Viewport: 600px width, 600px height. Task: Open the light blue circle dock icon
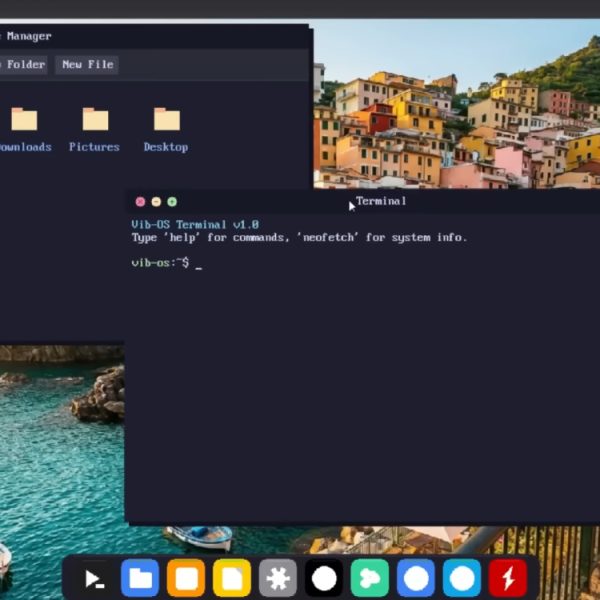click(x=462, y=578)
